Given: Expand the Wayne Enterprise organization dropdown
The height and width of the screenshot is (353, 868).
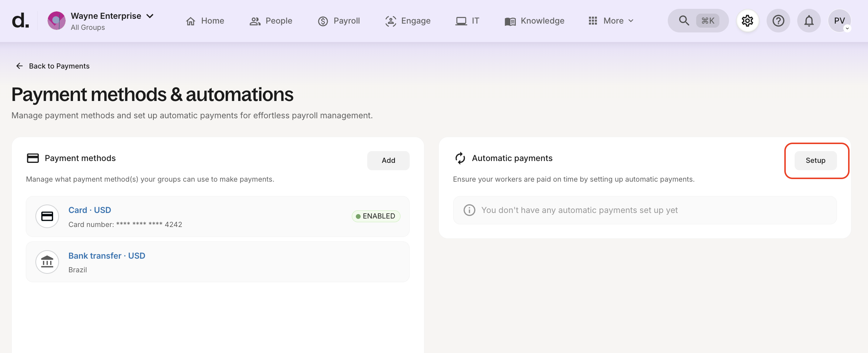Looking at the screenshot, I should 150,16.
